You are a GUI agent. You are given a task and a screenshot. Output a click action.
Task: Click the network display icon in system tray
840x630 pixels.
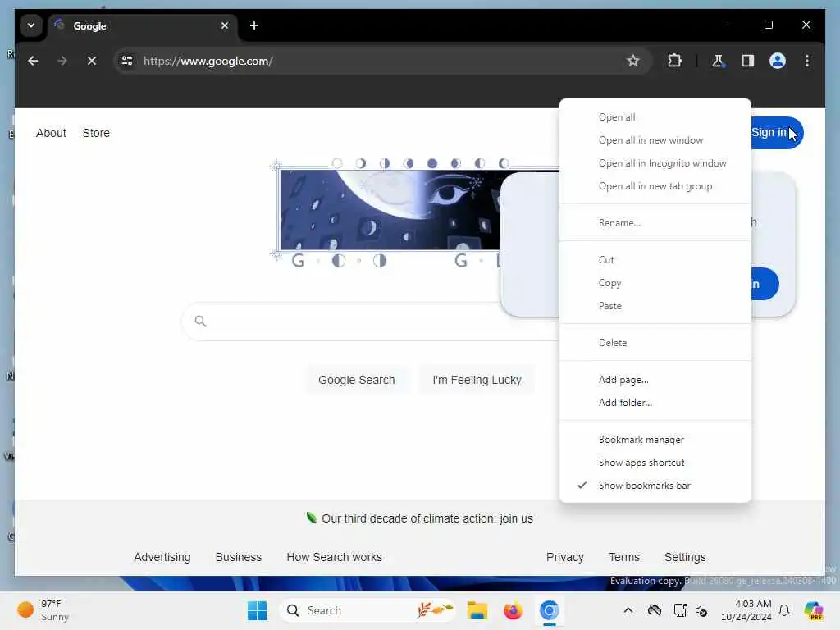click(x=680, y=610)
